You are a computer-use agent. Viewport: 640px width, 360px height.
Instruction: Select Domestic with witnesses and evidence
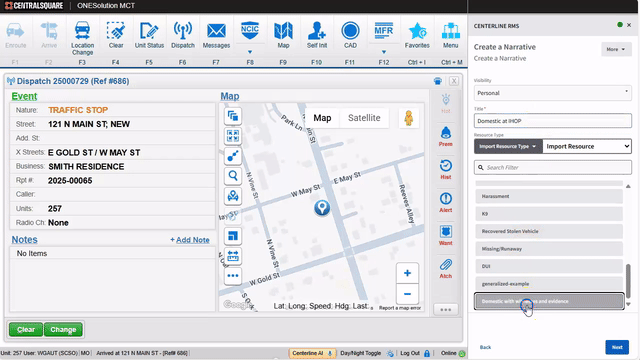[549, 301]
